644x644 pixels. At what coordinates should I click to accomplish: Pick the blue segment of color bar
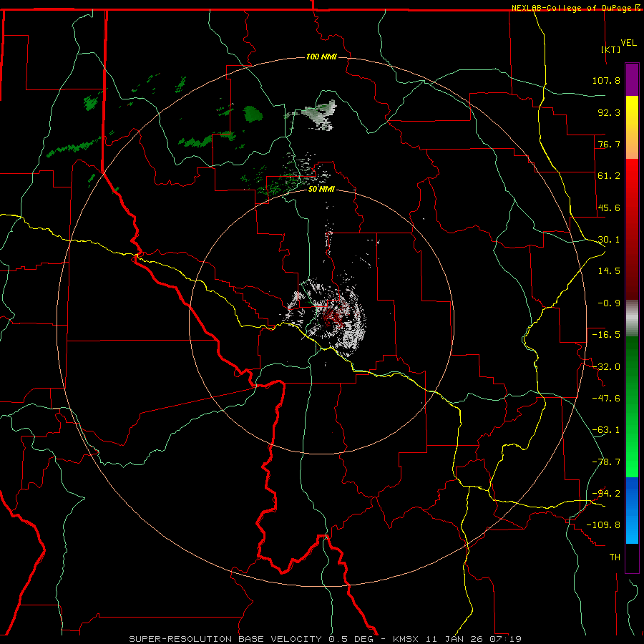(632, 510)
